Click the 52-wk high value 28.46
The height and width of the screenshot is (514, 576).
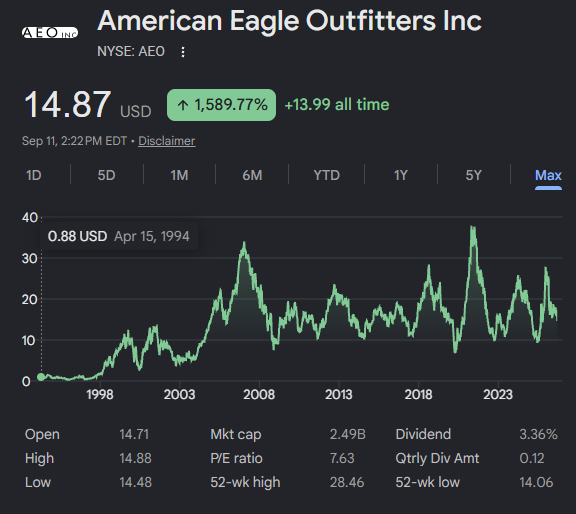click(347, 482)
